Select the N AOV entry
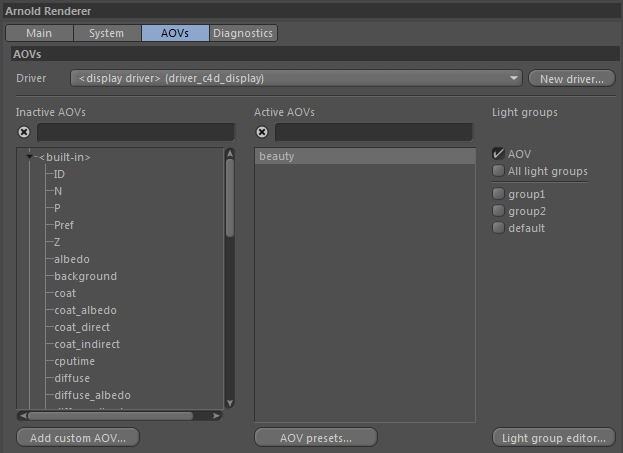The width and height of the screenshot is (623, 453). click(58, 191)
